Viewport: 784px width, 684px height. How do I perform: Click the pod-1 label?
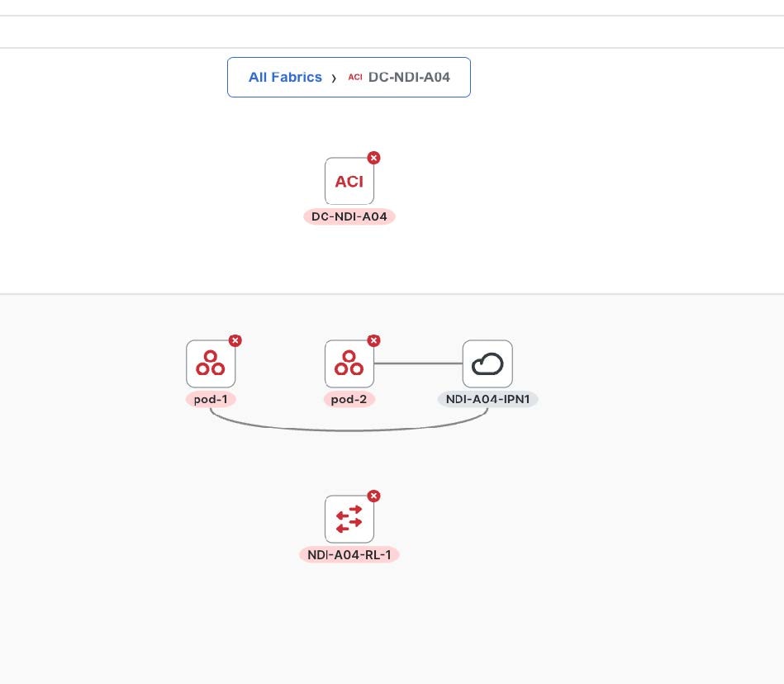point(211,400)
